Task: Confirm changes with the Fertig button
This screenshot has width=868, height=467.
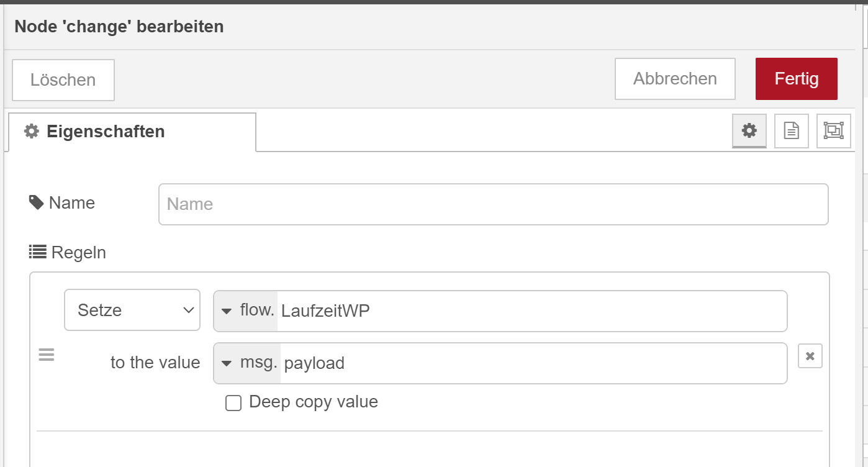Action: tap(796, 79)
